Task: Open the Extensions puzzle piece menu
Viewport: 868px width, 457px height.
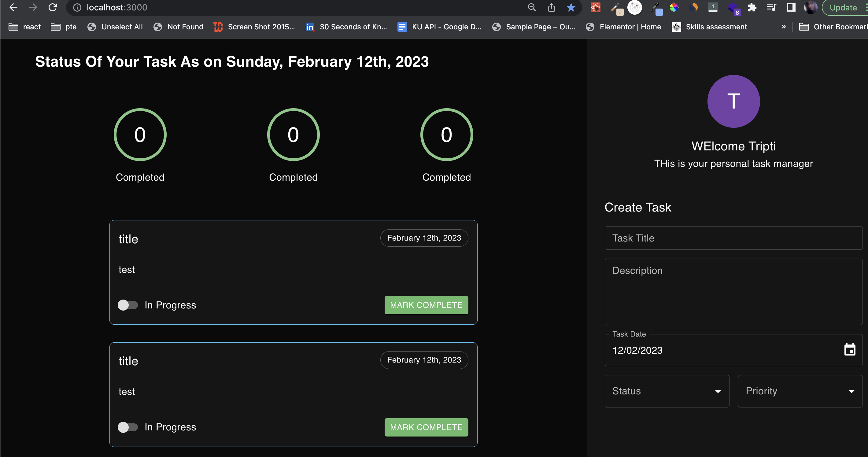Action: coord(752,7)
